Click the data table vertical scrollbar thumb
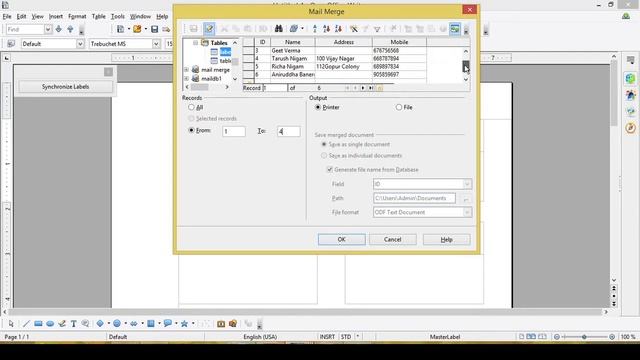The image size is (640, 360). pyautogui.click(x=466, y=65)
